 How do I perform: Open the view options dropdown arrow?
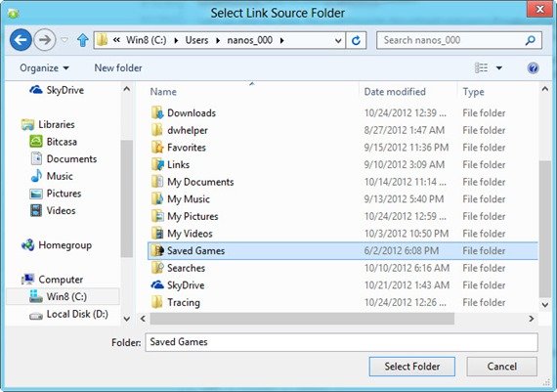click(x=499, y=67)
